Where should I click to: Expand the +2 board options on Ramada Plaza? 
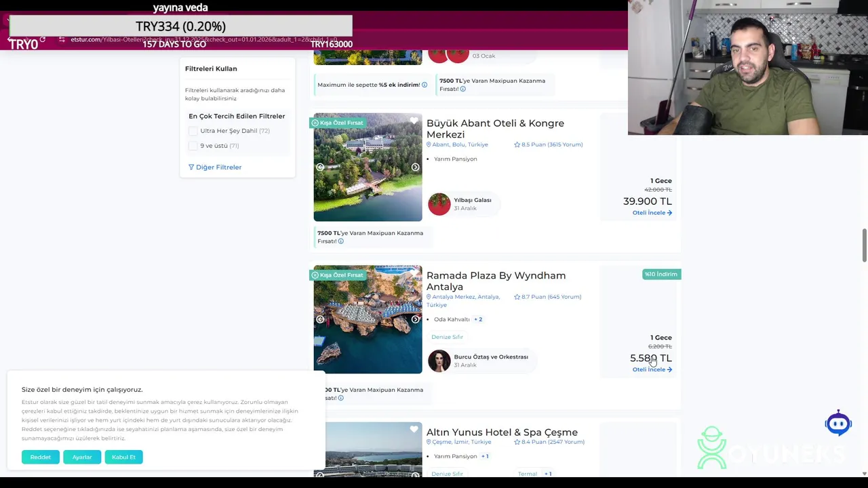478,319
